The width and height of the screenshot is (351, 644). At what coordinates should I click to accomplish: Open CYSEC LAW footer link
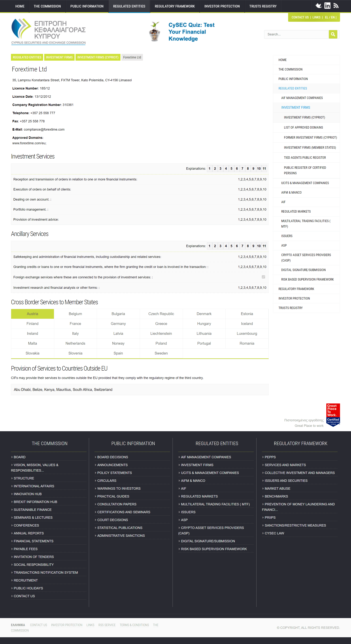coord(274,533)
